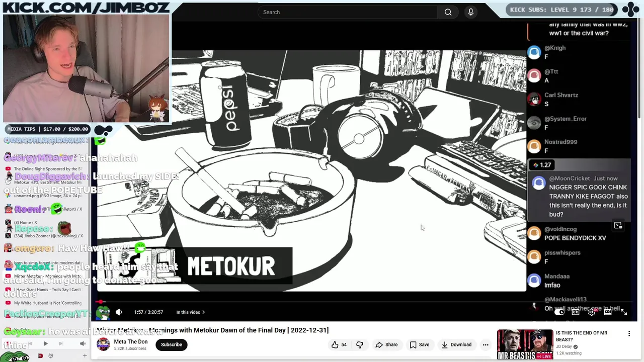
Task: Open 'I Have Giant Hands' sidebar tab
Action: point(44,290)
